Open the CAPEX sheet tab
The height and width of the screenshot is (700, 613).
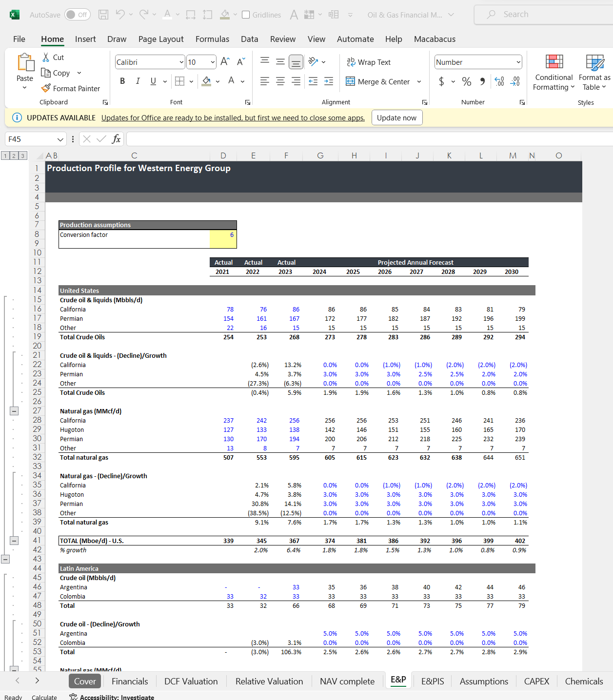click(x=536, y=681)
